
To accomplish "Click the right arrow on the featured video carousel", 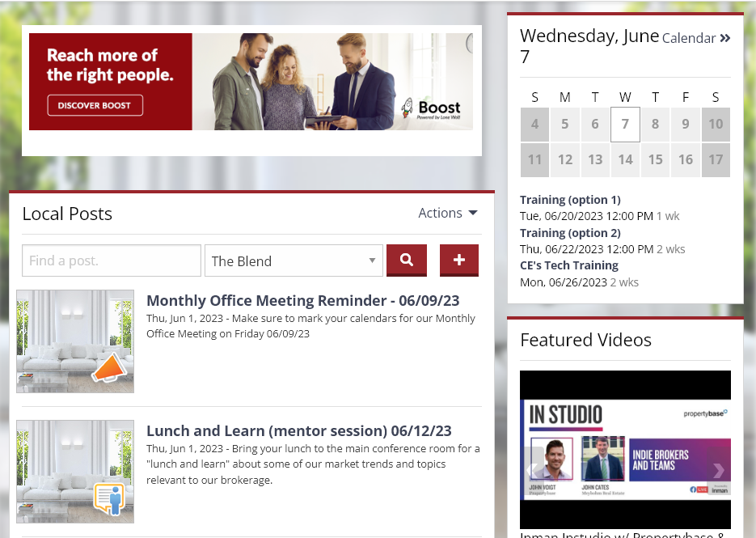I will (x=719, y=469).
